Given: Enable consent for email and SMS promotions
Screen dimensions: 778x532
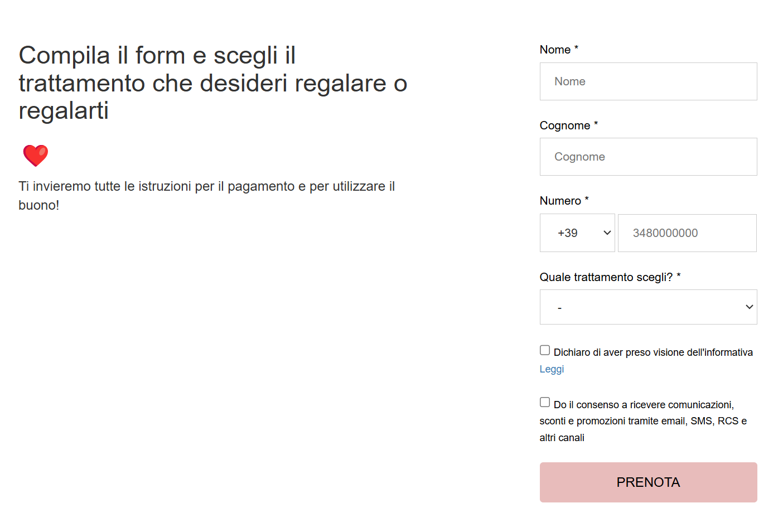Looking at the screenshot, I should 544,402.
